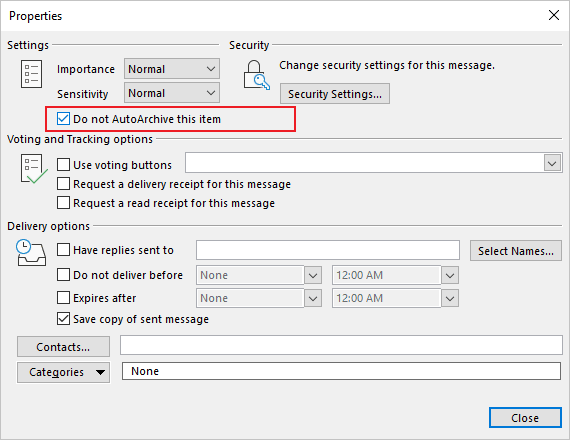Click the Settings list icon
This screenshot has width=570, height=440.
click(x=31, y=74)
